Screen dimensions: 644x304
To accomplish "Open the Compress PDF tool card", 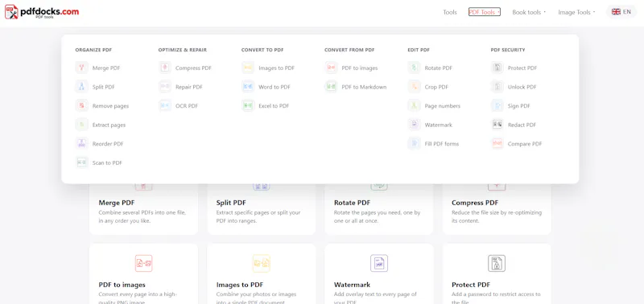I will tap(497, 209).
